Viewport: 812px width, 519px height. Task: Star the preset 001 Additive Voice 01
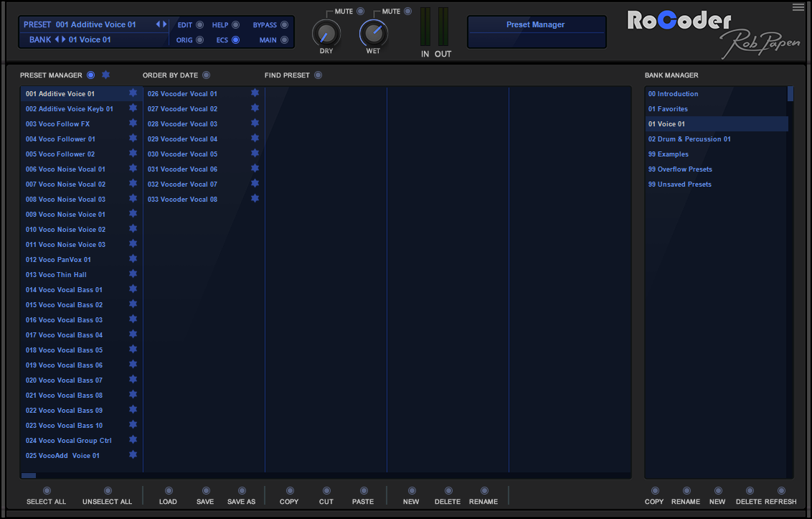(x=132, y=93)
